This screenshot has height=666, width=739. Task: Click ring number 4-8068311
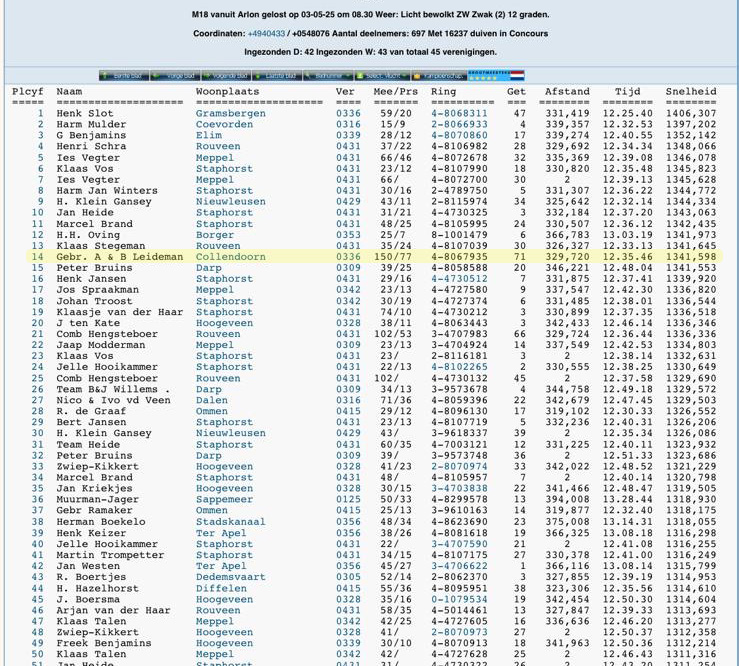(459, 114)
